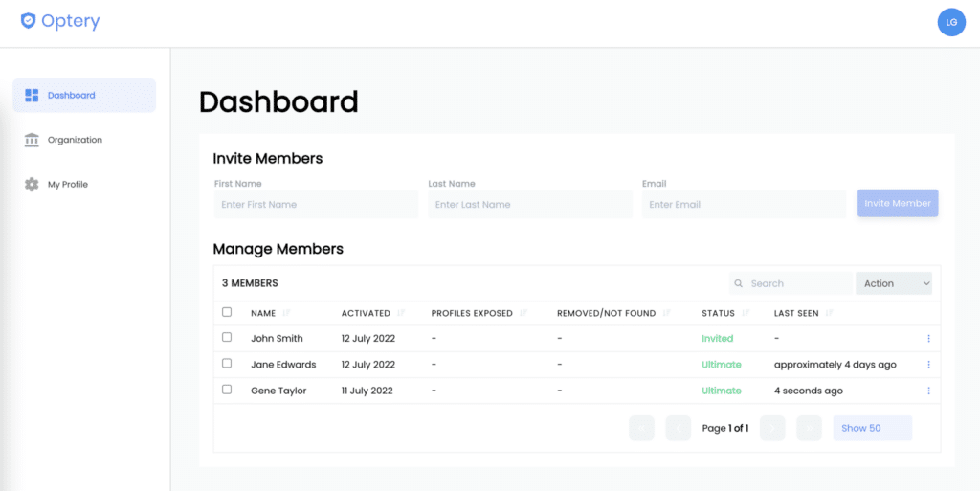The image size is (980, 491).
Task: Select Dashboard in the sidebar
Action: click(x=84, y=96)
